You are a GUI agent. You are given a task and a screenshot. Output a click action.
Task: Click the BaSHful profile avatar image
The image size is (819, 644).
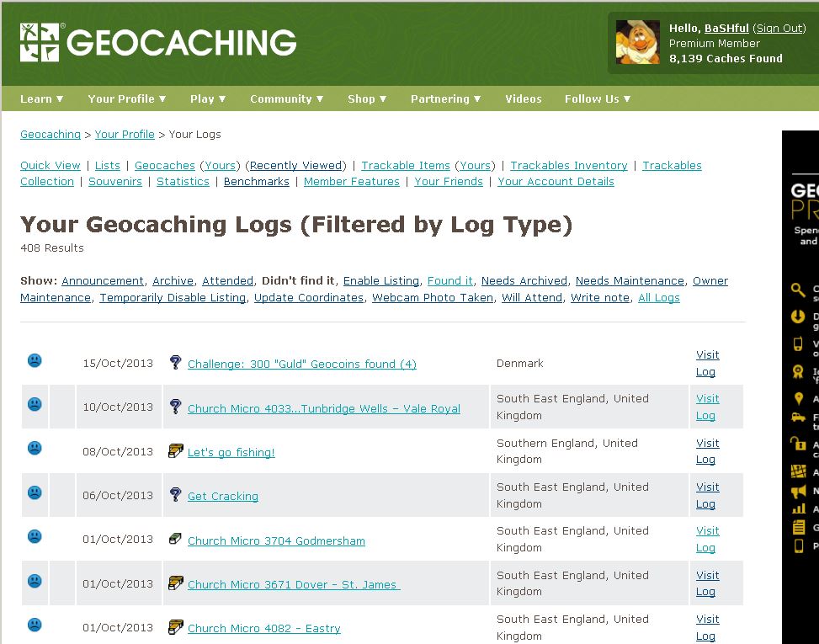[x=637, y=42]
